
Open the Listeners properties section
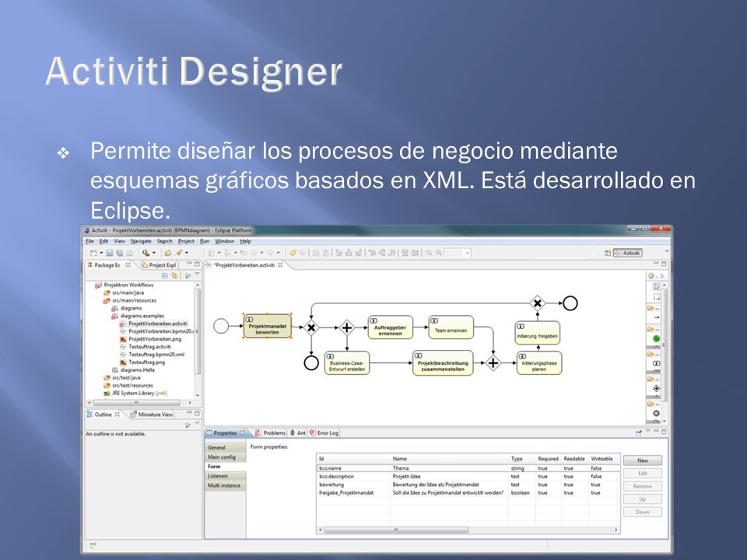pyautogui.click(x=226, y=476)
